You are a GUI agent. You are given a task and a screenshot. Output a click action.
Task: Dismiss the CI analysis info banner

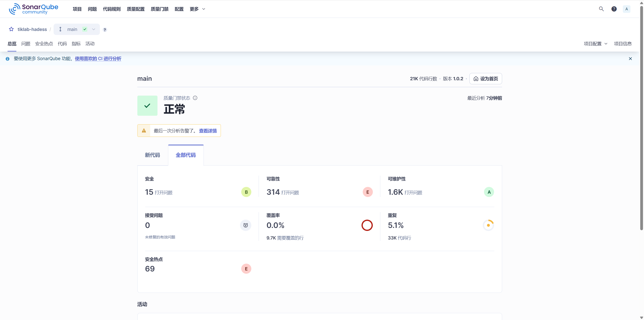click(630, 59)
